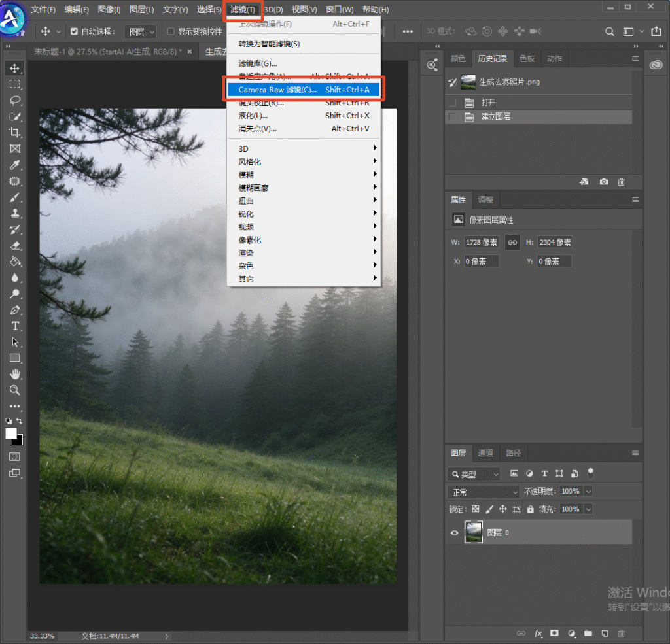Open the 图像(I) menu

point(109,9)
